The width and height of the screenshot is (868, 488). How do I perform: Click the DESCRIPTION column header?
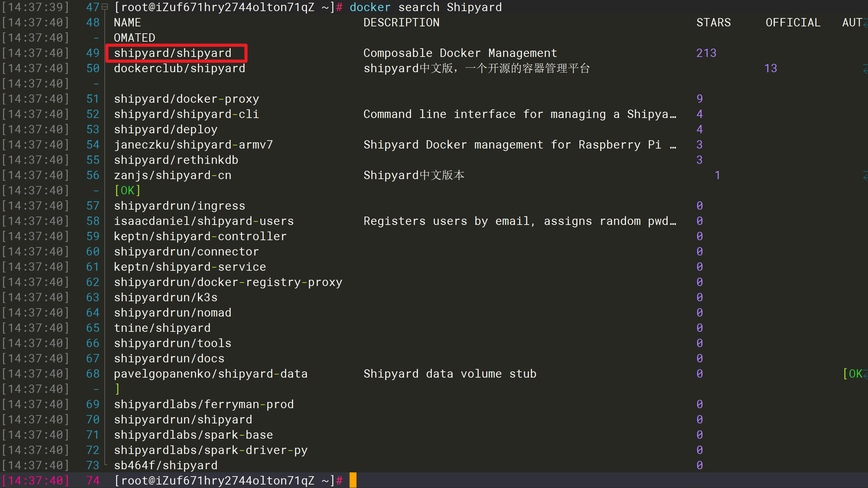pyautogui.click(x=401, y=23)
